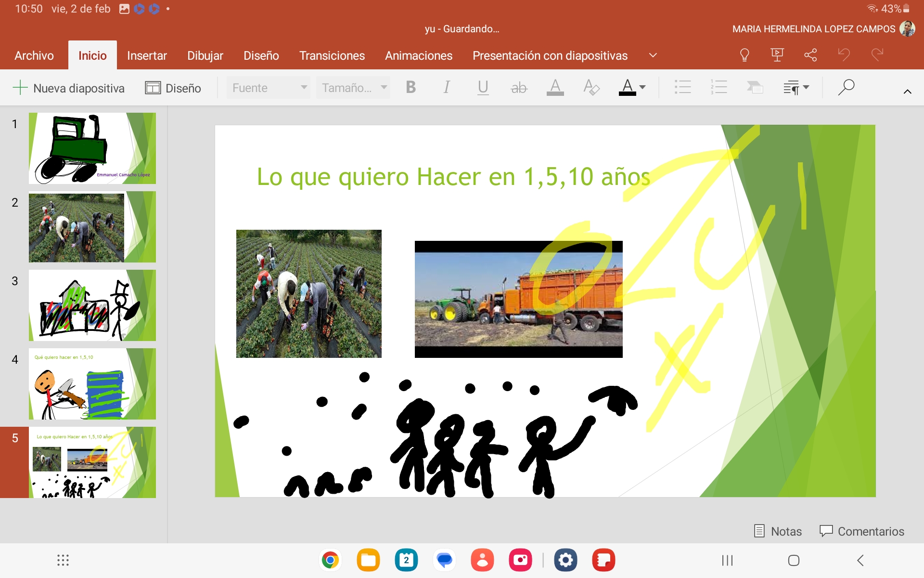Viewport: 924px width, 578px height.
Task: Click the clear formatting icon
Action: (x=591, y=88)
